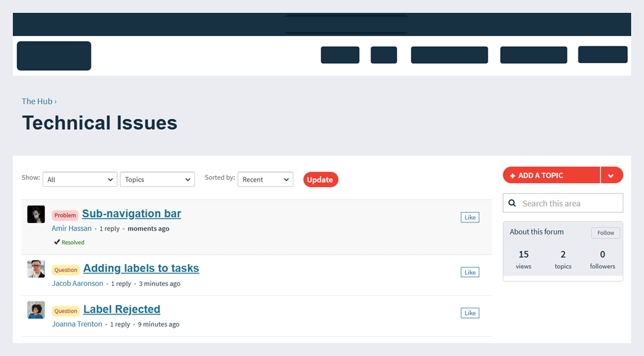Viewport: 644px width, 356px height.
Task: Click the ADD A TOPIC button
Action: 551,175
